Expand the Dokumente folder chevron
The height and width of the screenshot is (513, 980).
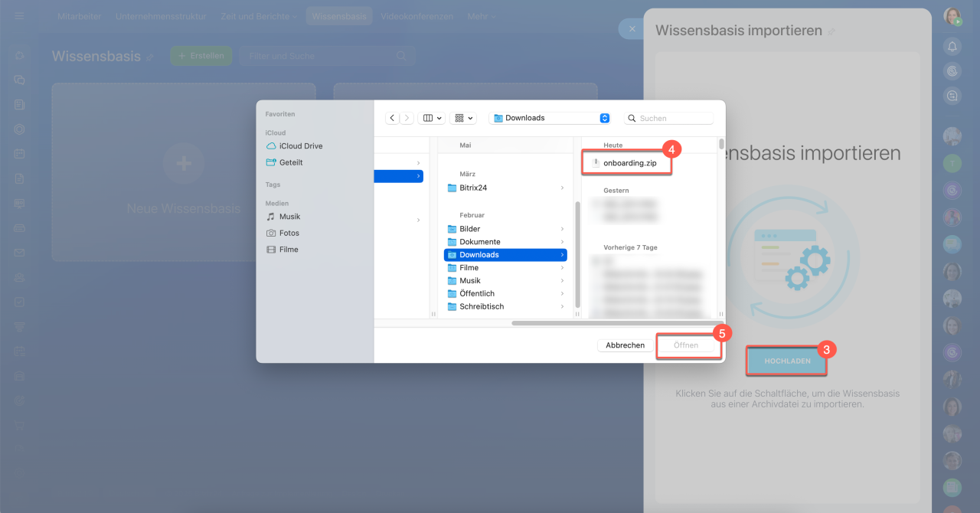pyautogui.click(x=562, y=242)
